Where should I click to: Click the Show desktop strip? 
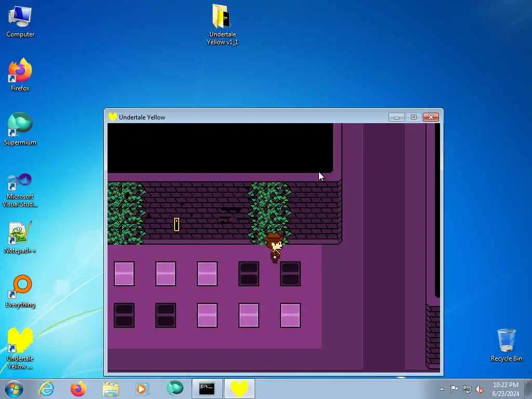coord(528,389)
